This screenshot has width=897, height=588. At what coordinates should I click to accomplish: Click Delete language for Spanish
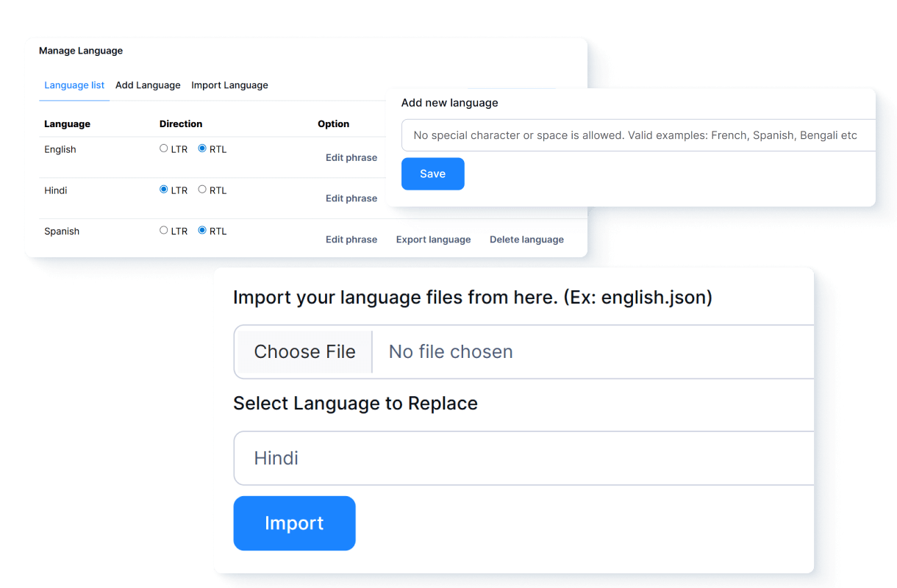click(x=526, y=240)
